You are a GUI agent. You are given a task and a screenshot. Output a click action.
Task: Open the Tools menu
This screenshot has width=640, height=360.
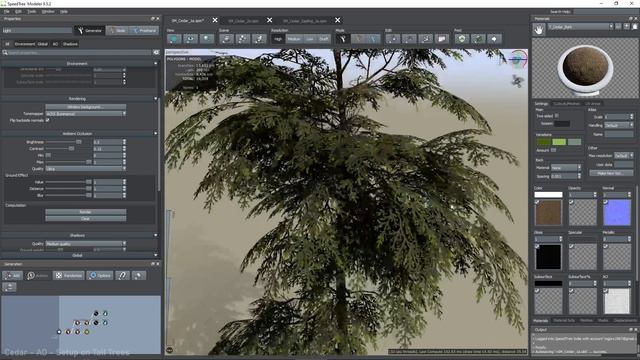tap(31, 11)
